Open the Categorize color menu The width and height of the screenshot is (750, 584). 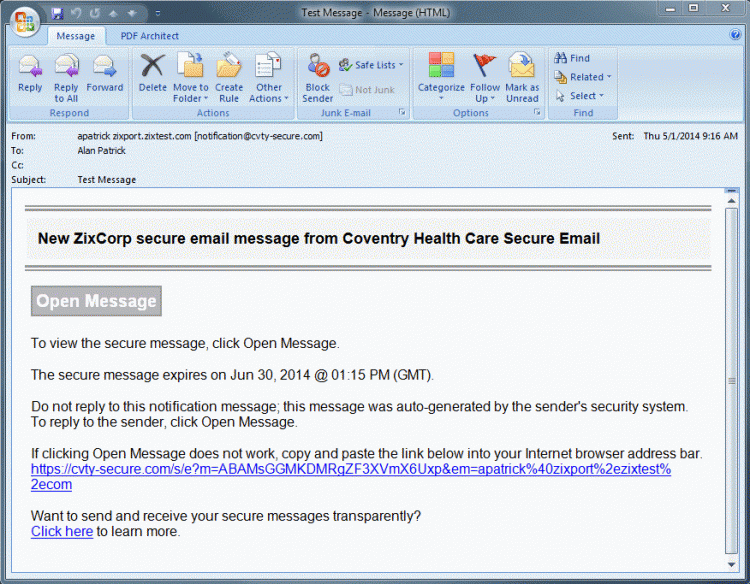(441, 77)
